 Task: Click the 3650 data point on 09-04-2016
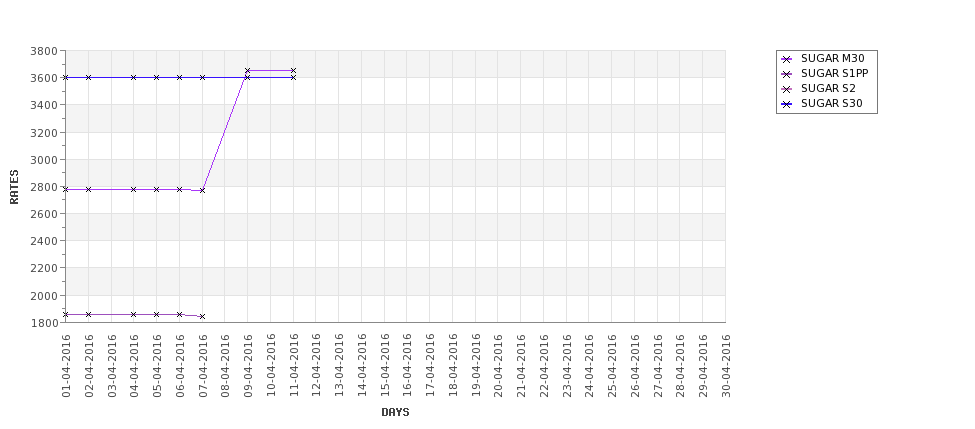coord(247,70)
